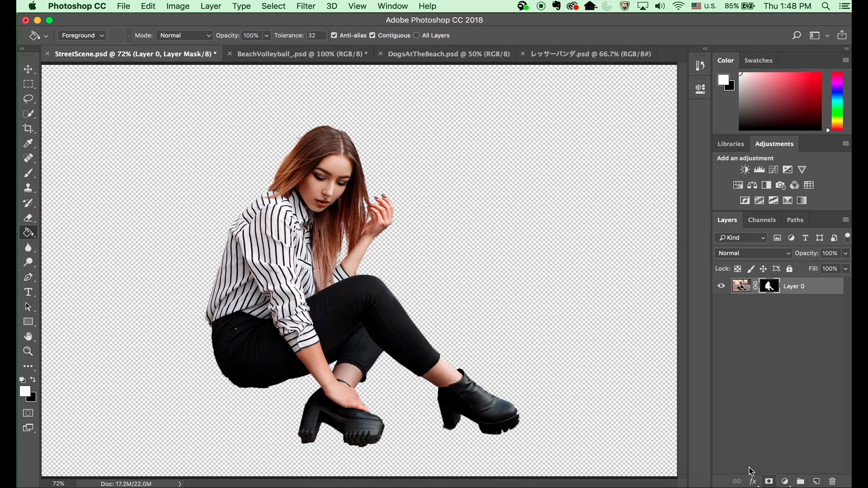Select the Zoom tool

(x=28, y=351)
